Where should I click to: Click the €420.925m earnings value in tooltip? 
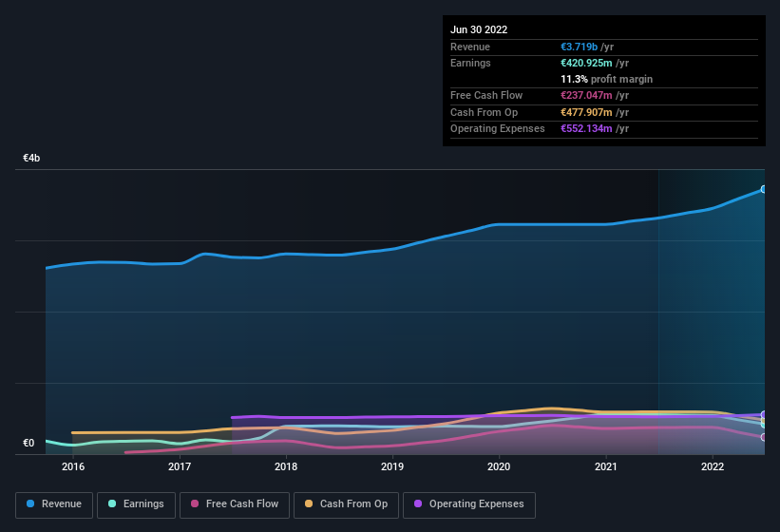pos(586,63)
